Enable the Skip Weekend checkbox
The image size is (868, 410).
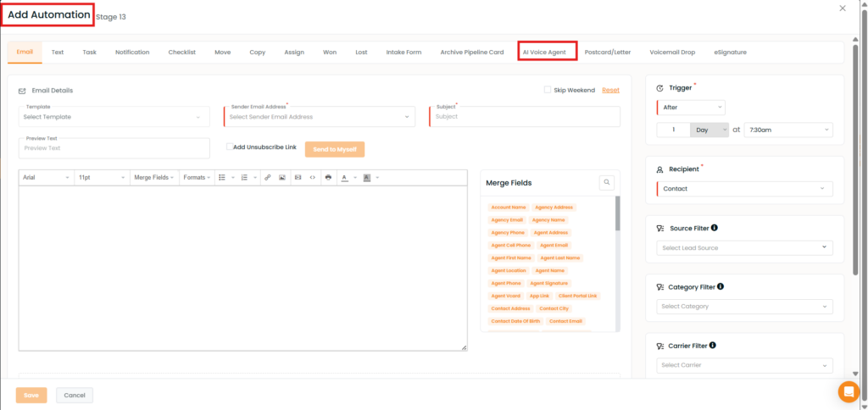tap(548, 90)
